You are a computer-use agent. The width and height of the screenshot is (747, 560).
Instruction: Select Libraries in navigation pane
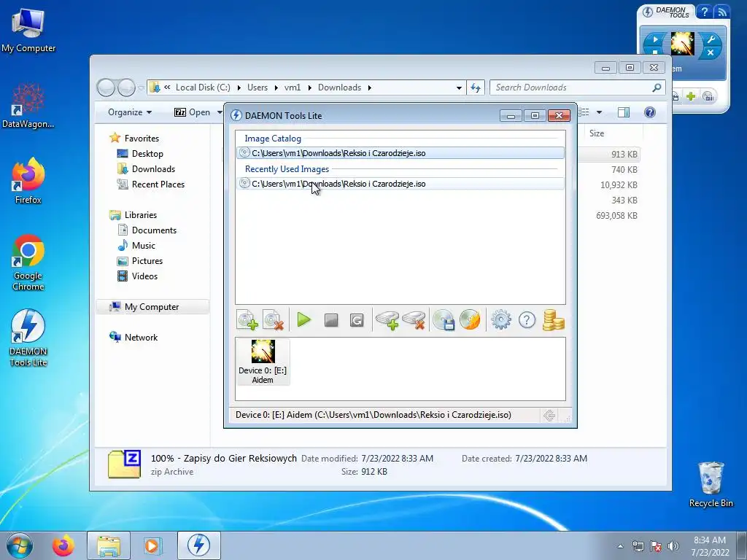point(141,215)
